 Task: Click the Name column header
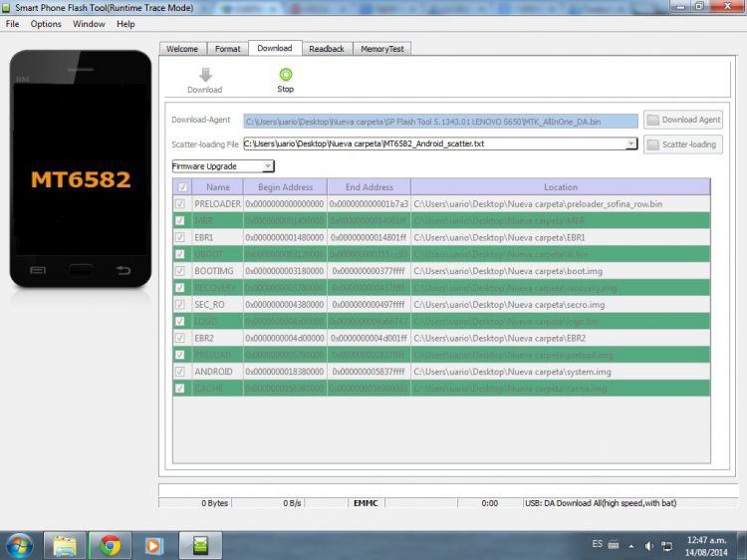click(x=218, y=187)
